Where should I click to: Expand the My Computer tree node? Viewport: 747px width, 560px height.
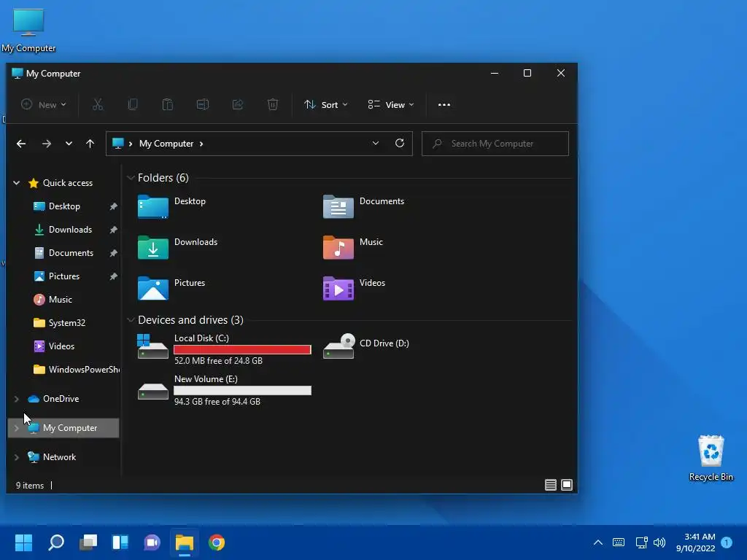(16, 427)
